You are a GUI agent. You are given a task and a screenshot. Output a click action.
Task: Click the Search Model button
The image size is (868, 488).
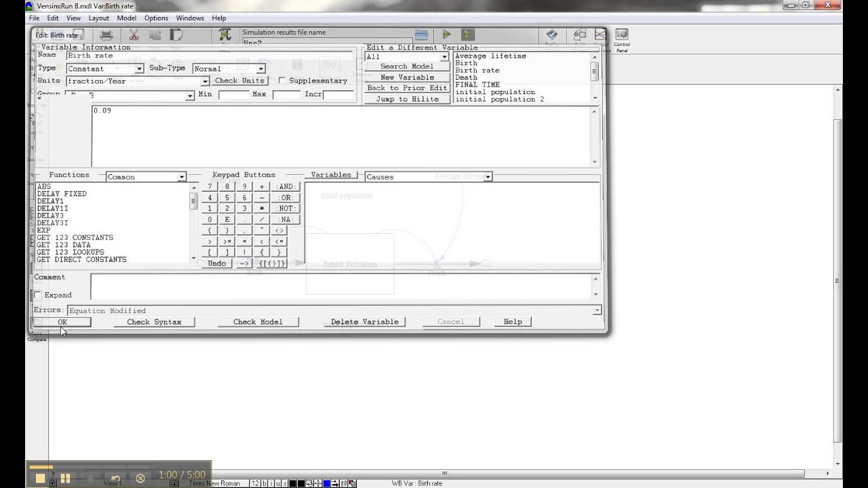(x=407, y=66)
